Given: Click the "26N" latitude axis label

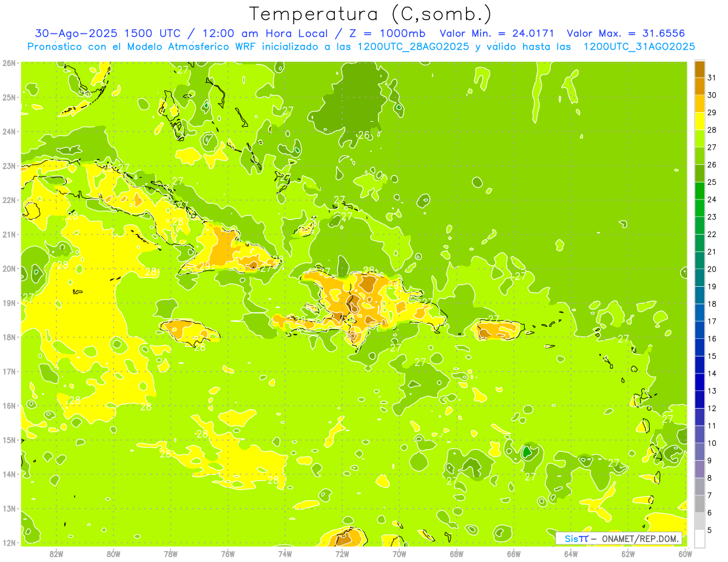Looking at the screenshot, I should [9, 63].
